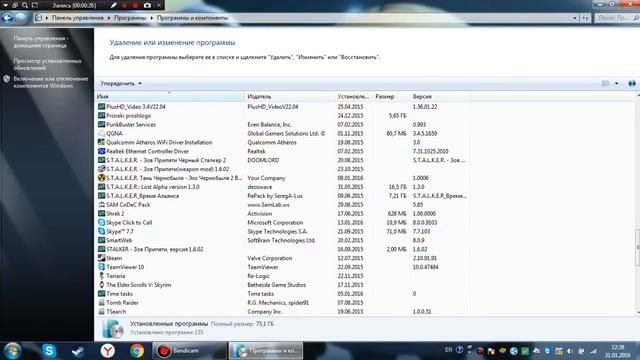
Task: Open the view options dropdown arrow
Action: pyautogui.click(x=616, y=83)
